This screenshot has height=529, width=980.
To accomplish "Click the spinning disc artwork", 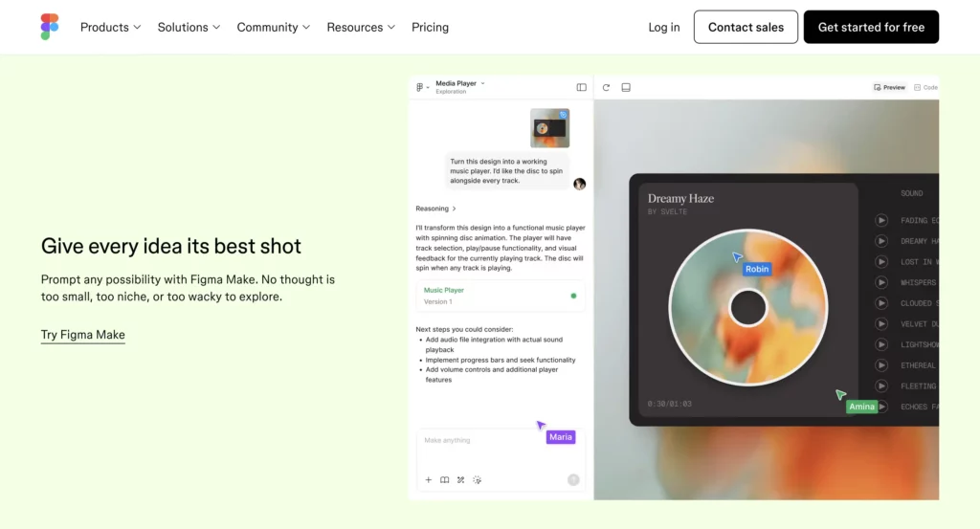I will click(x=748, y=307).
